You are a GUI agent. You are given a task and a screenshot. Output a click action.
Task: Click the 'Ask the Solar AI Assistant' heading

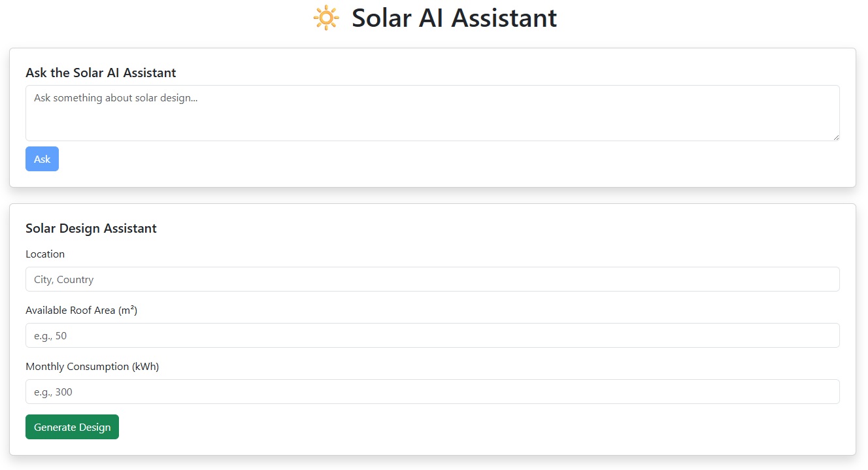click(x=101, y=73)
